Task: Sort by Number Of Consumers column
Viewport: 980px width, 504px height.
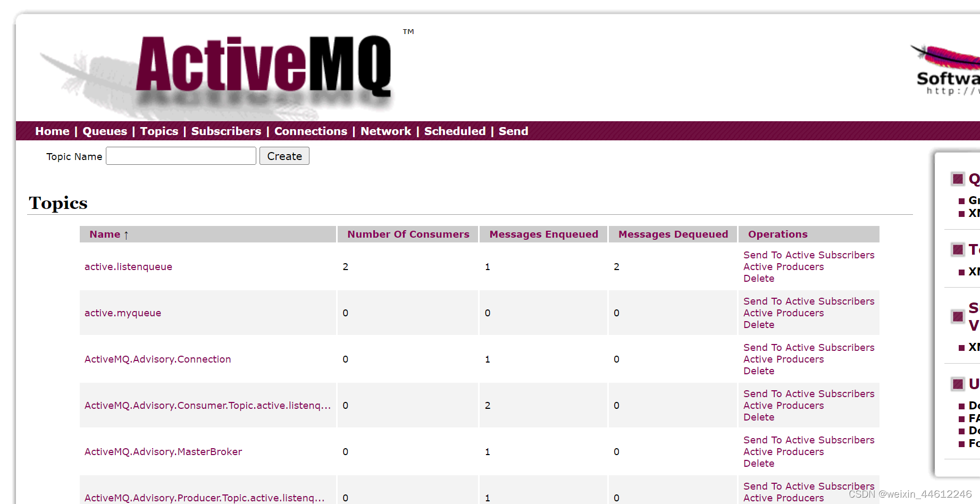Action: (408, 234)
